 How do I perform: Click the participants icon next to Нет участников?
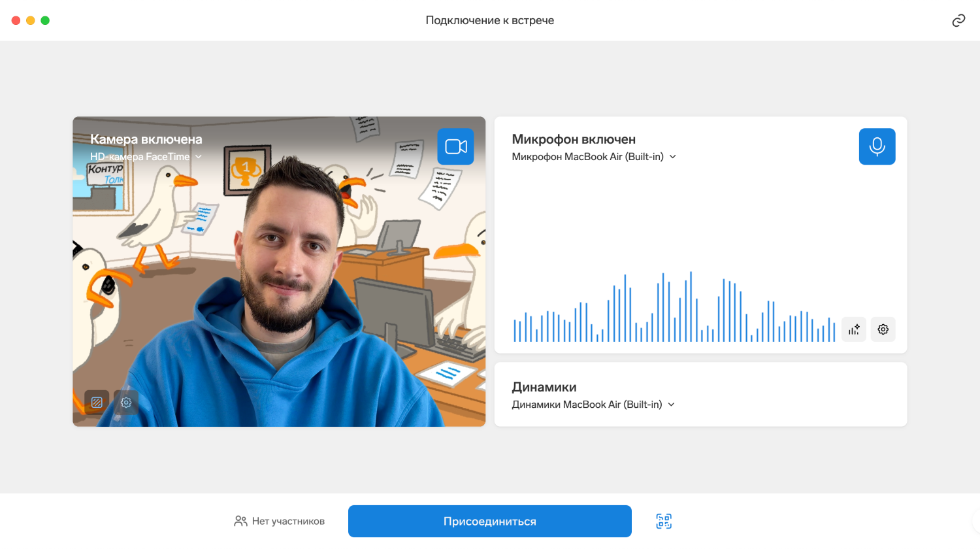pos(240,521)
